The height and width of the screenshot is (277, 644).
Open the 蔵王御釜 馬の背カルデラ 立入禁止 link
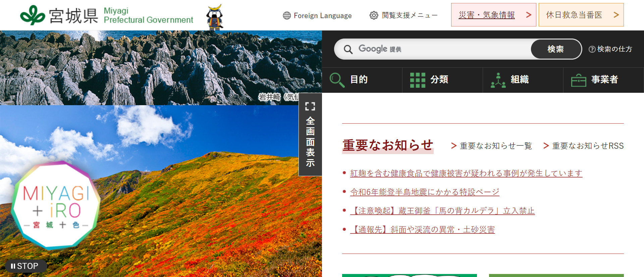(x=442, y=211)
